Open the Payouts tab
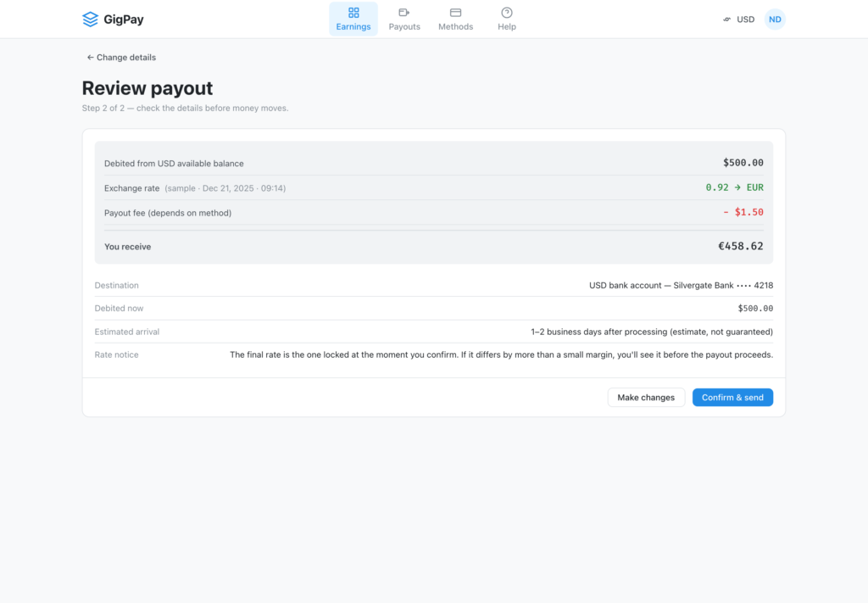The height and width of the screenshot is (603, 868). point(404,20)
